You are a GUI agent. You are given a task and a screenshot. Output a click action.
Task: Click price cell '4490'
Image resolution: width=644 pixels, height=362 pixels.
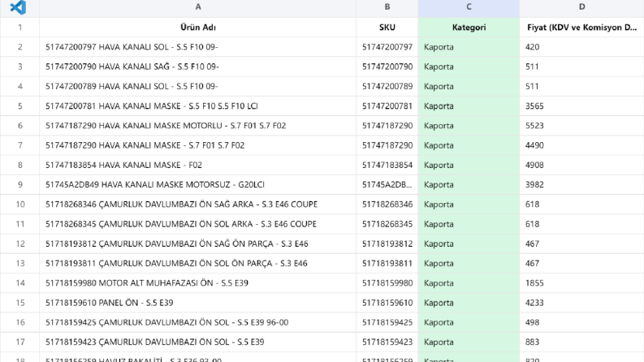[x=581, y=145]
